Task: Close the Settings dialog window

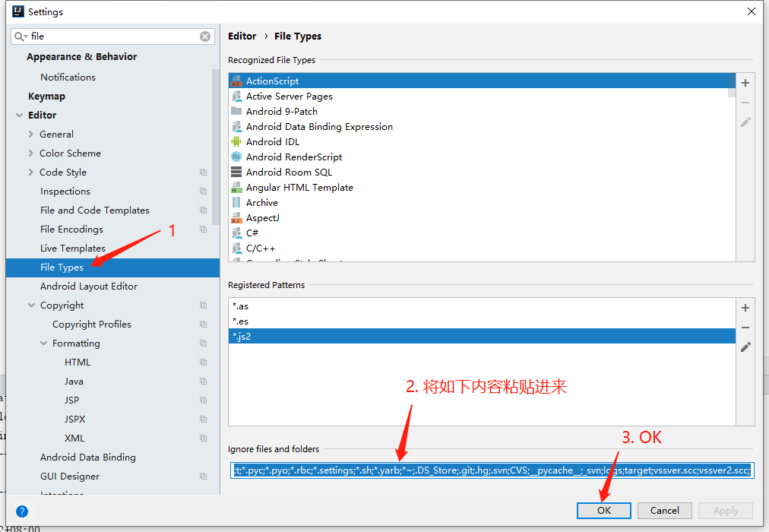Action: [x=752, y=11]
